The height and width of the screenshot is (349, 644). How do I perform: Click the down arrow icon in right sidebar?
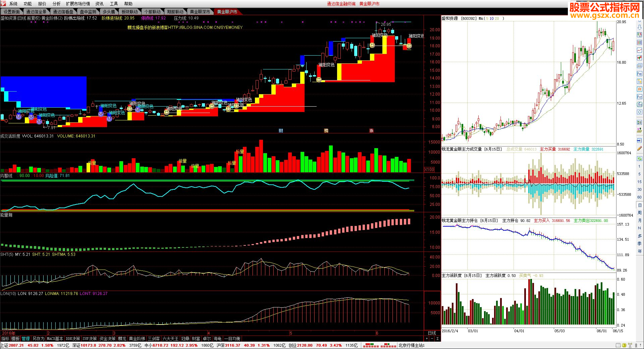(x=639, y=27)
